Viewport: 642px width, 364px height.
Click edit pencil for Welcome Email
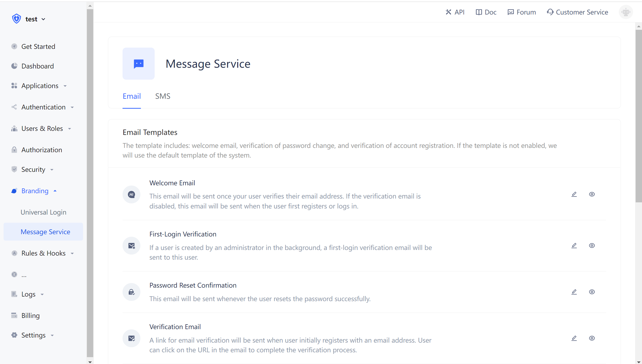point(574,194)
